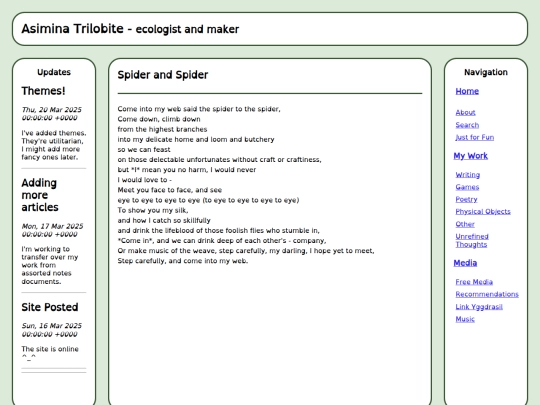The width and height of the screenshot is (540, 405).
Task: Click the Site Posted update heading
Action: pos(50,307)
